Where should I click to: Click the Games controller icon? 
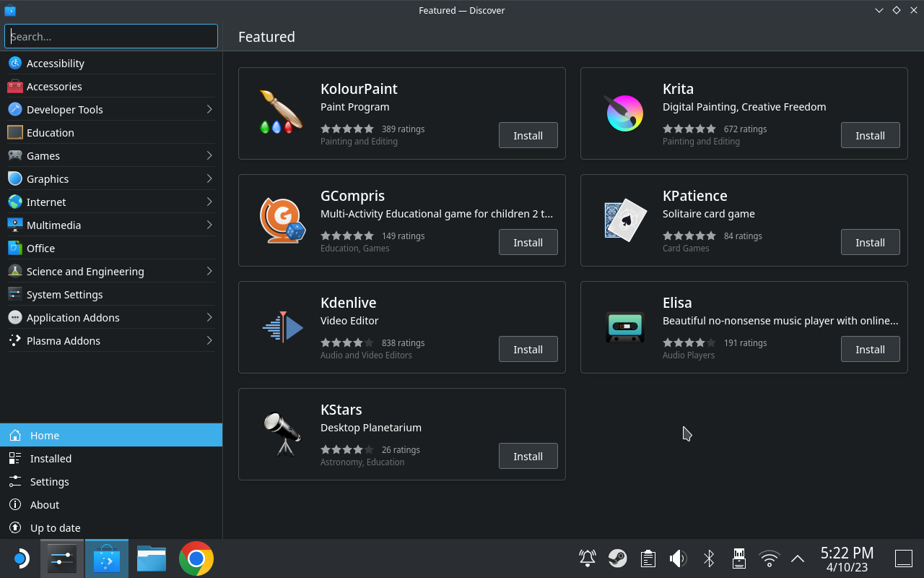coord(15,156)
